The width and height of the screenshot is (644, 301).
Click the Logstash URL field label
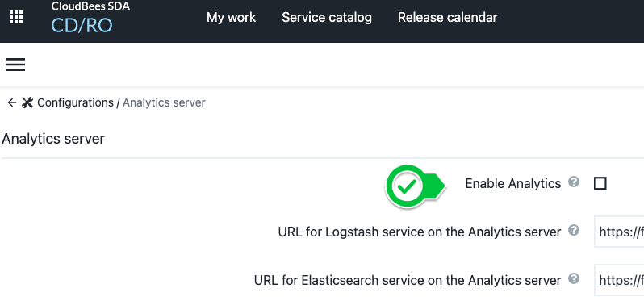pos(420,232)
